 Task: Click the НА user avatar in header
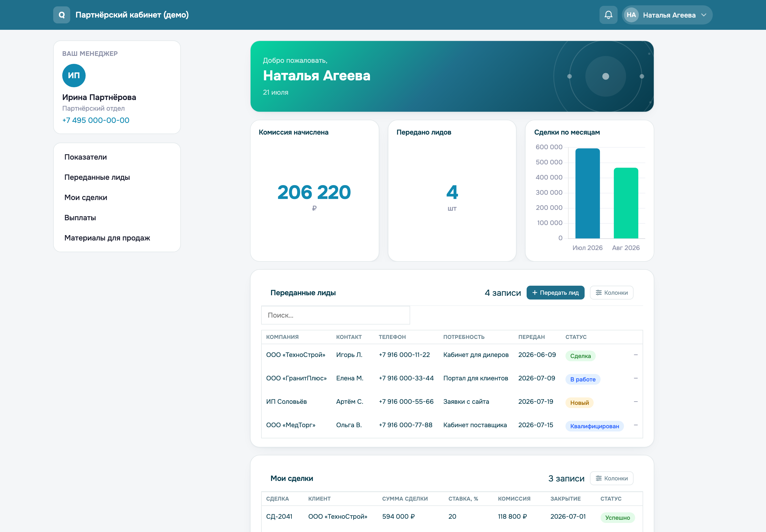click(631, 15)
